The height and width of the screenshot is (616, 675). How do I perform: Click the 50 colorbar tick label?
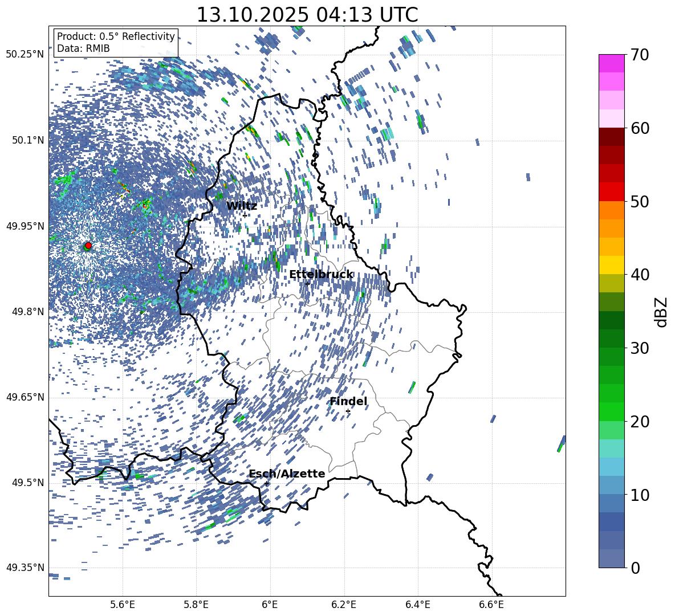click(640, 201)
